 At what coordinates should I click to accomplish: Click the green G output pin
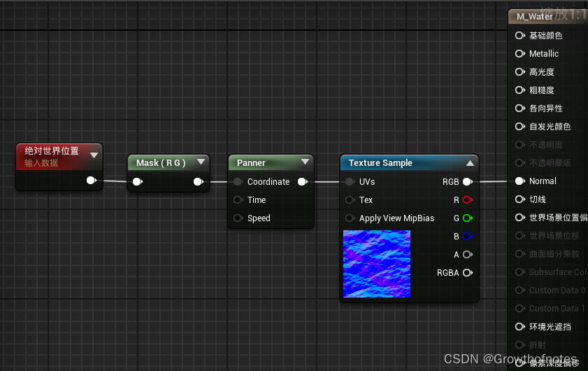pyautogui.click(x=468, y=218)
